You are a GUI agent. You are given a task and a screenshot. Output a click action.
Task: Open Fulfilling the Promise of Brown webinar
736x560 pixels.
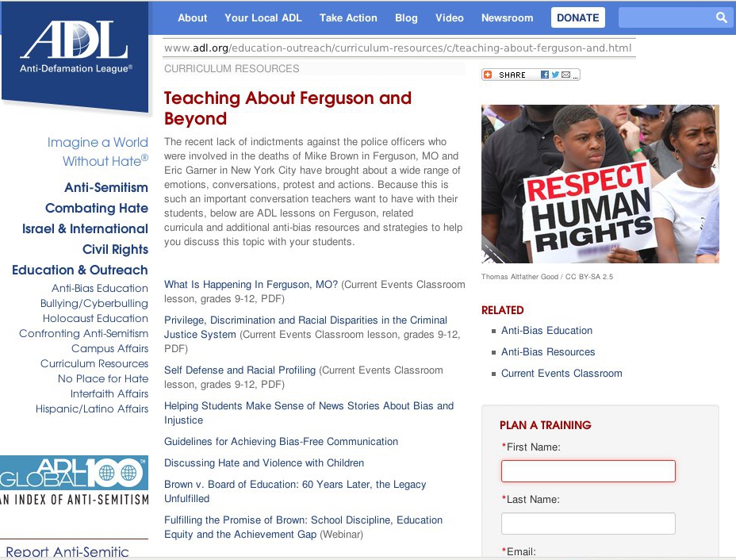point(303,527)
